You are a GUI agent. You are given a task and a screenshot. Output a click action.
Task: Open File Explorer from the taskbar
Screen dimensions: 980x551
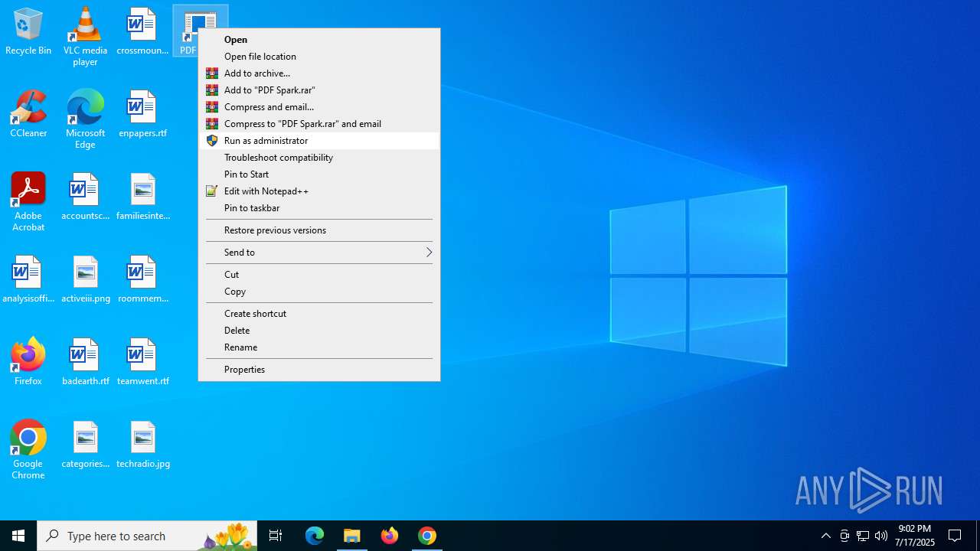tap(352, 536)
